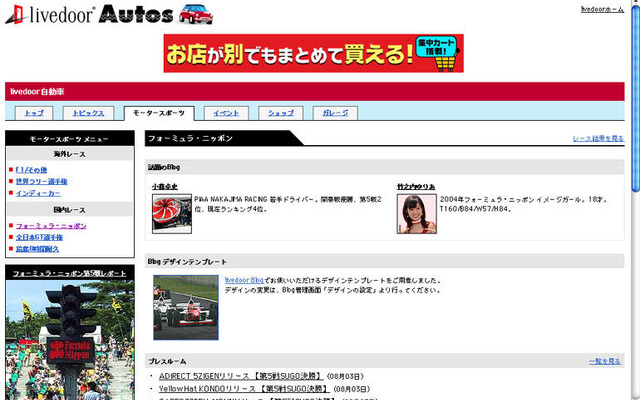
Task: Click the Blog デザインテンプレート heading
Action: coord(187,262)
